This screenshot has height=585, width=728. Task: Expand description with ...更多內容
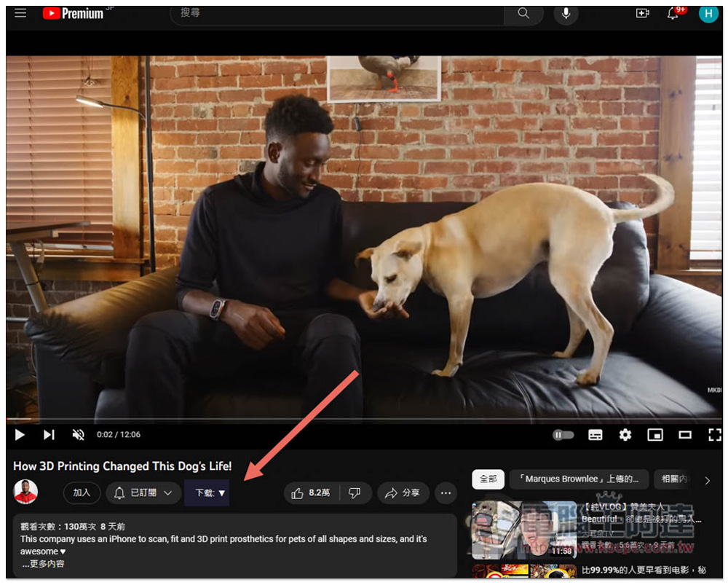click(x=43, y=564)
